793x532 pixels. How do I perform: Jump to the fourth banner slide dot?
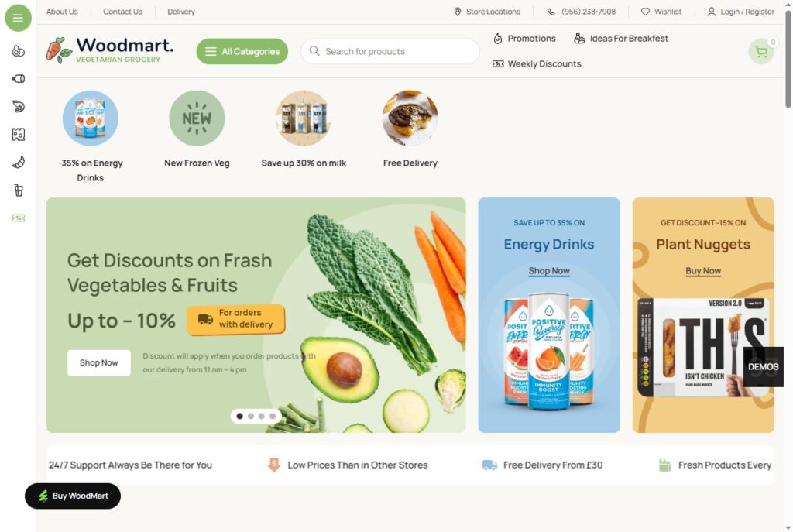pyautogui.click(x=273, y=416)
